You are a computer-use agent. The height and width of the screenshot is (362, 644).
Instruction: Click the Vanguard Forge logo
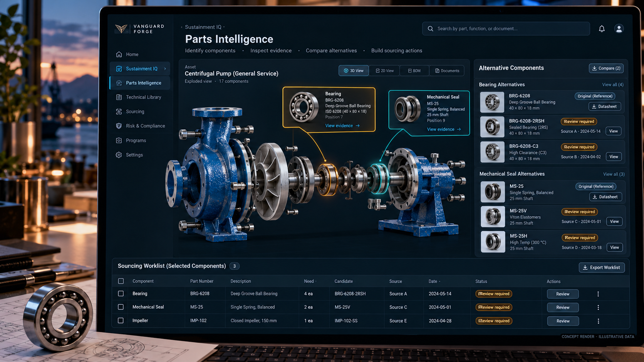pos(139,29)
